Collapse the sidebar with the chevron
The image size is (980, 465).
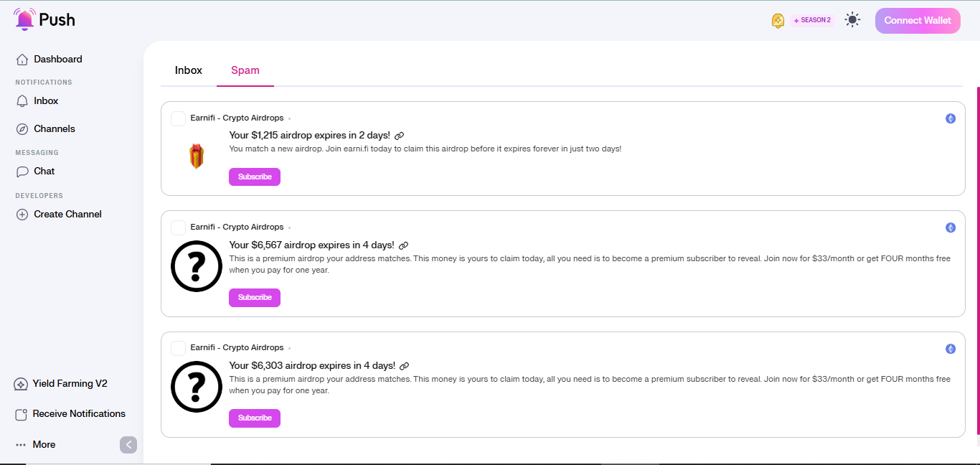128,445
